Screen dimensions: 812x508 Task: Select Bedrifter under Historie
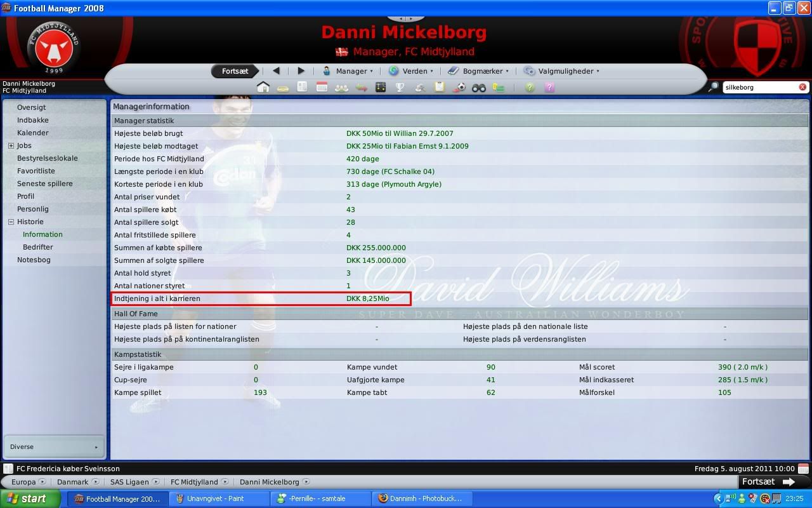(x=37, y=247)
